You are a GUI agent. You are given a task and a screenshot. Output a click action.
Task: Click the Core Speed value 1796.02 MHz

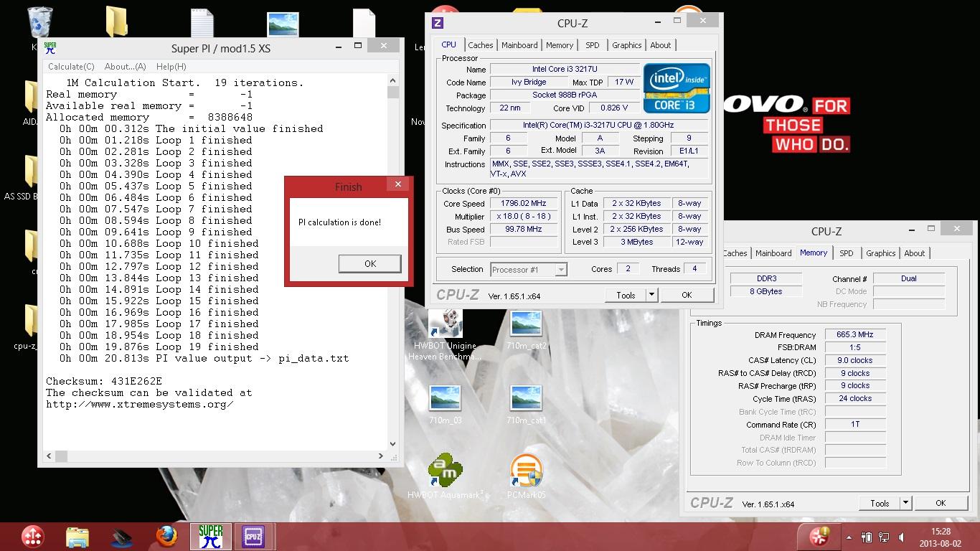point(524,203)
